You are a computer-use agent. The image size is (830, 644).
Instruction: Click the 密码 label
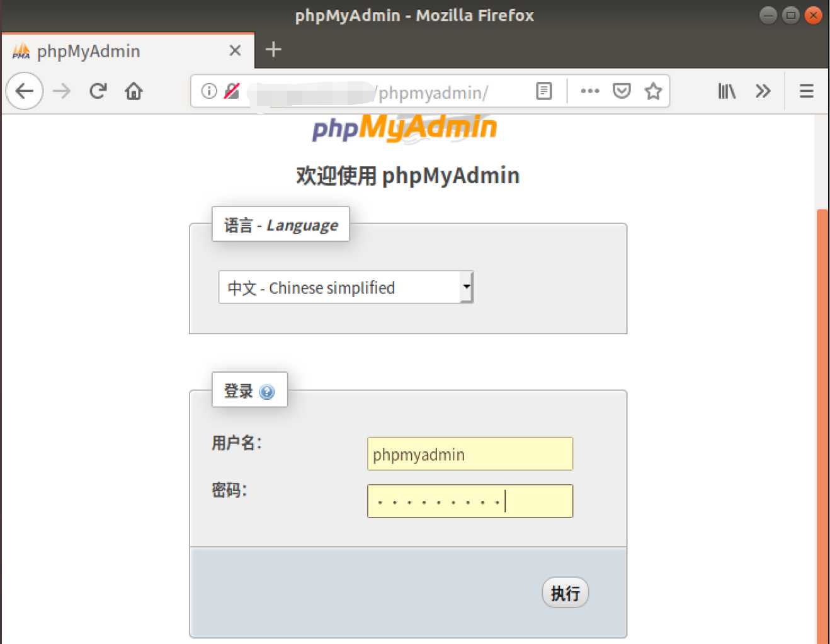pos(229,490)
